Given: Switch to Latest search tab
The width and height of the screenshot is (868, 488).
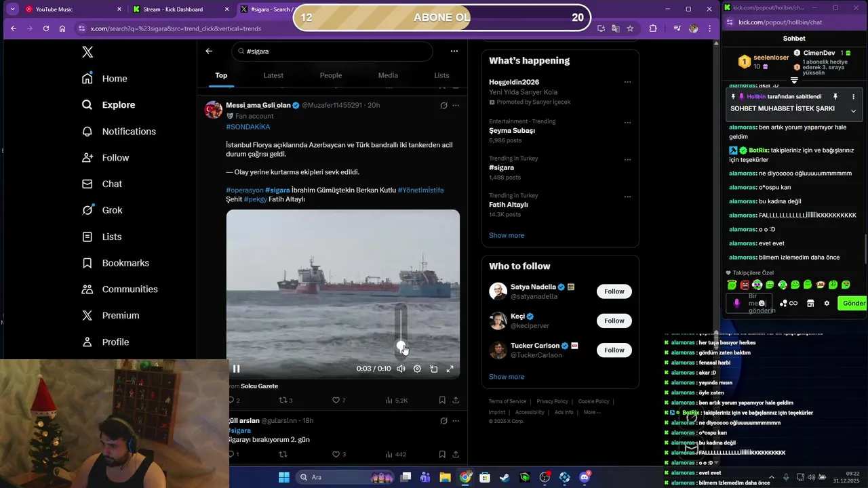Looking at the screenshot, I should 273,75.
